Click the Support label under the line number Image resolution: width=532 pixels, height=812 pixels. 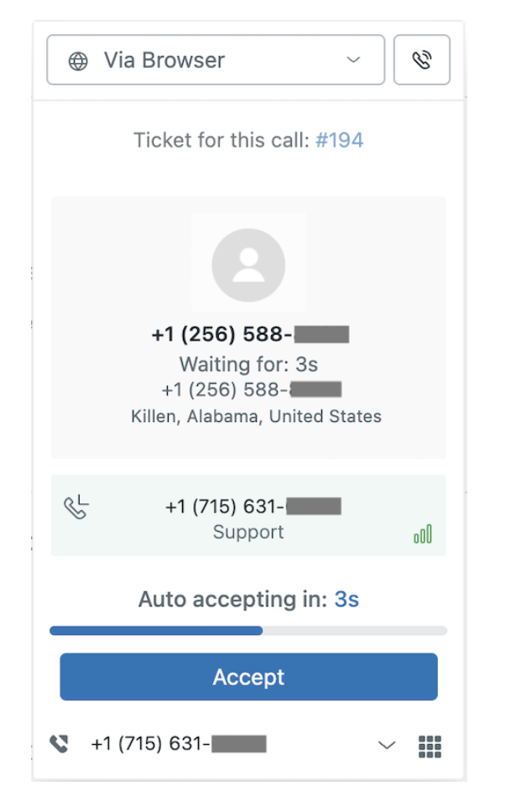pos(248,532)
